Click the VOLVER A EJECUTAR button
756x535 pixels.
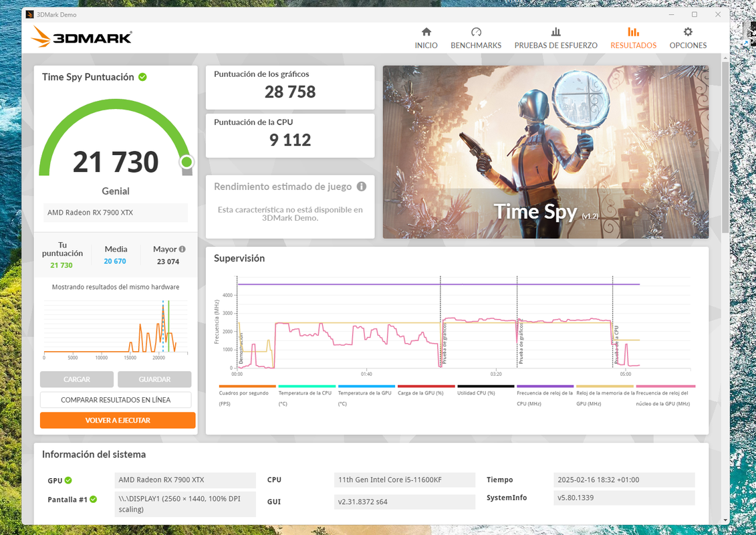[118, 420]
